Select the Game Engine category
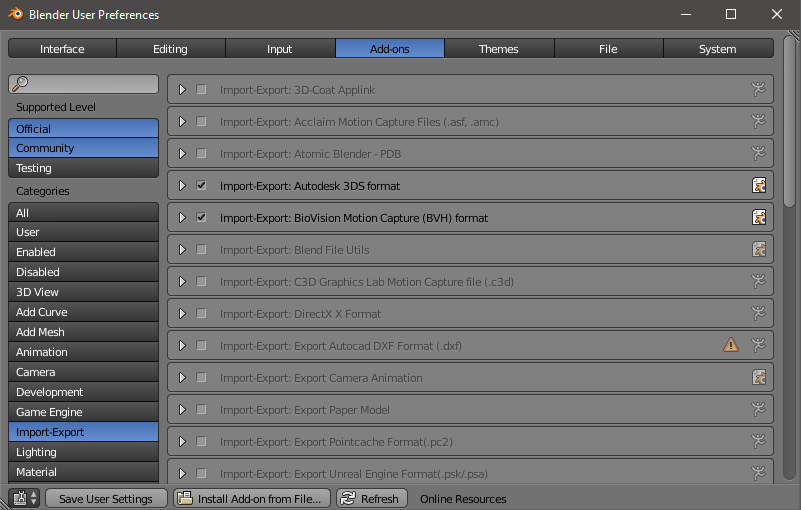This screenshot has width=801, height=510. pyautogui.click(x=83, y=412)
